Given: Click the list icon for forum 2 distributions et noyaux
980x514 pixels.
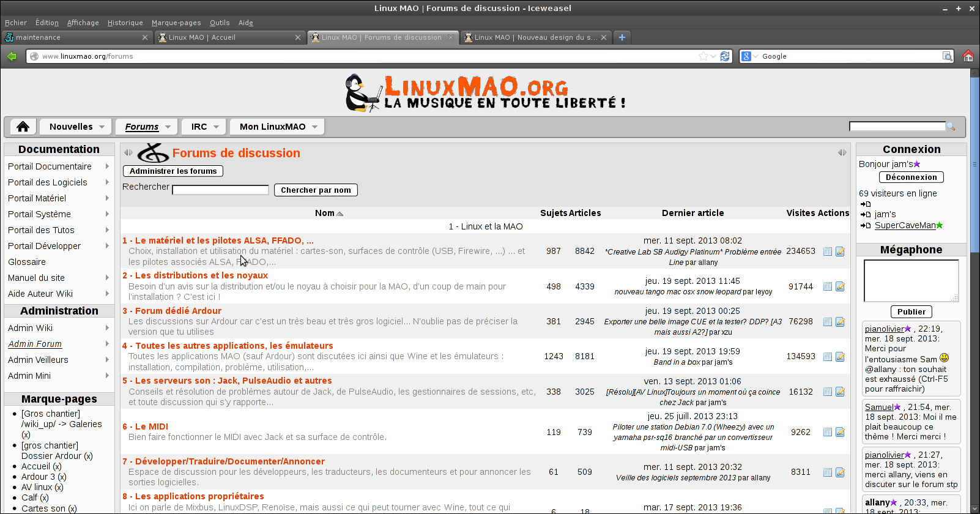Looking at the screenshot, I should pyautogui.click(x=828, y=286).
